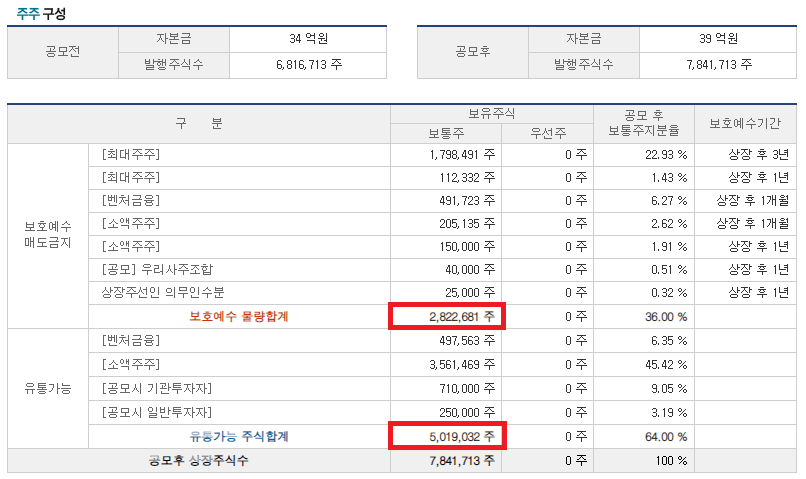Click 491,723 주 for 벤처금융
The width and height of the screenshot is (806, 479).
pyautogui.click(x=467, y=201)
